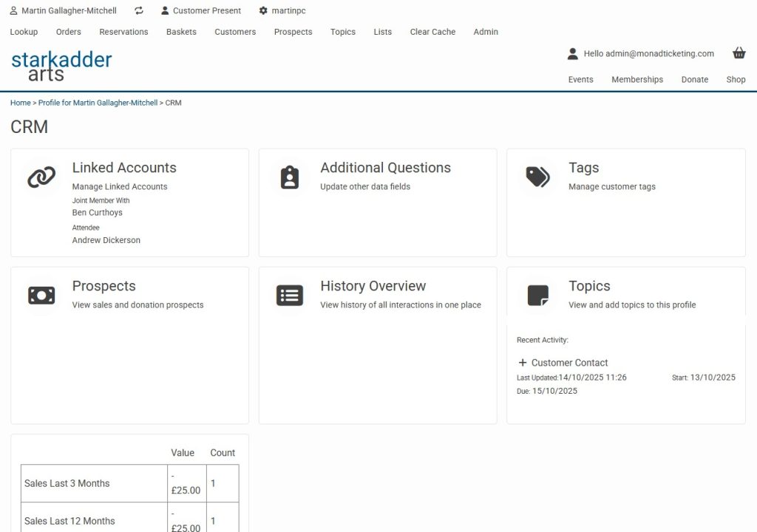The image size is (757, 532).
Task: Click the Prospects money icon
Action: pyautogui.click(x=41, y=296)
